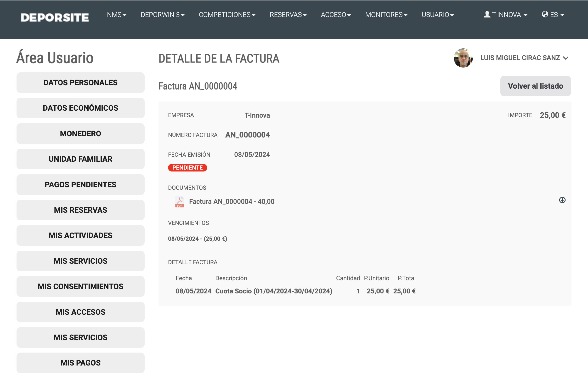
Task: View PAGOS PENDIENTES
Action: point(80,185)
